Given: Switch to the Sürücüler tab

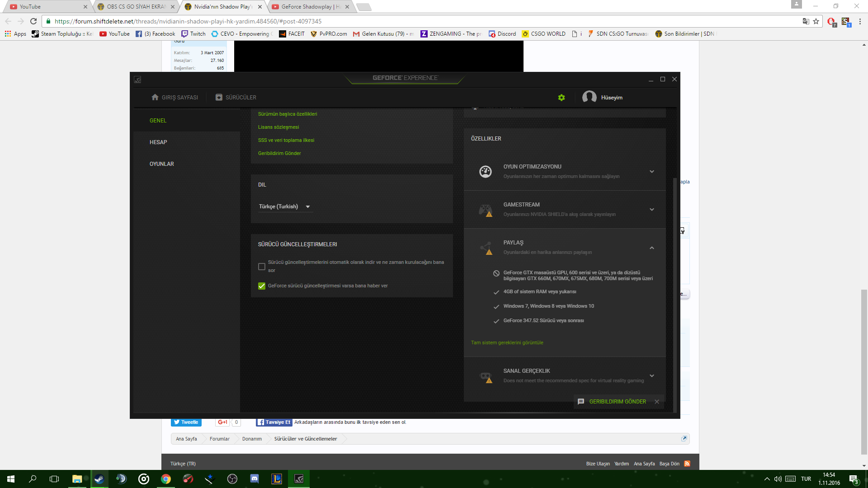Looking at the screenshot, I should tap(236, 97).
